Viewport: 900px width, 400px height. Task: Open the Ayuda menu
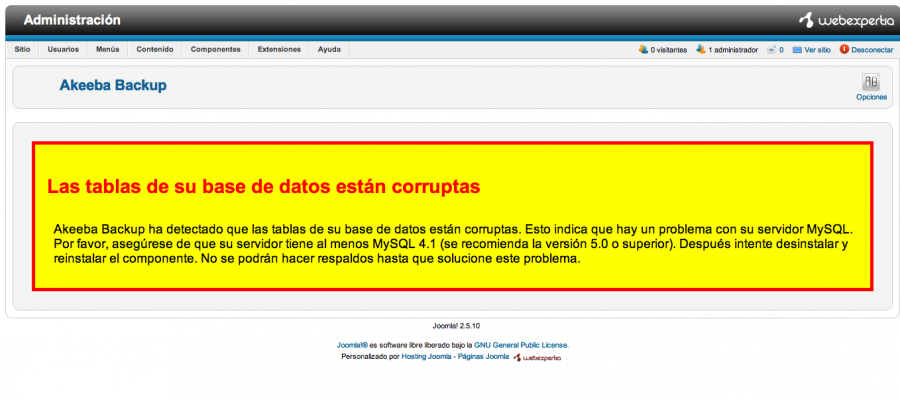tap(329, 49)
